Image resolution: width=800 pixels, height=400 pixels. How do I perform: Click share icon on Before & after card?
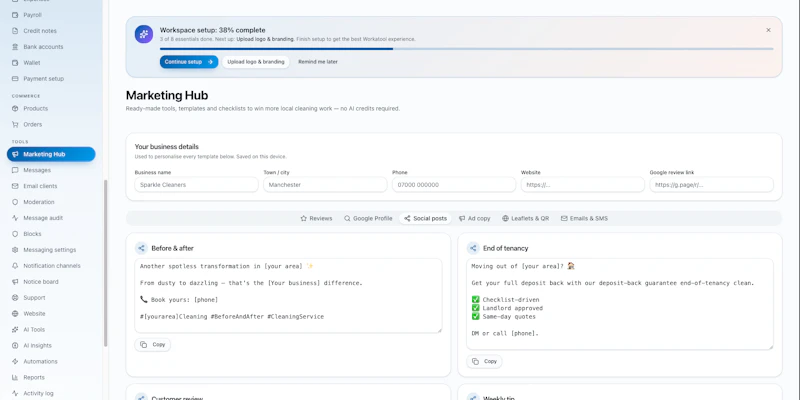pos(141,248)
